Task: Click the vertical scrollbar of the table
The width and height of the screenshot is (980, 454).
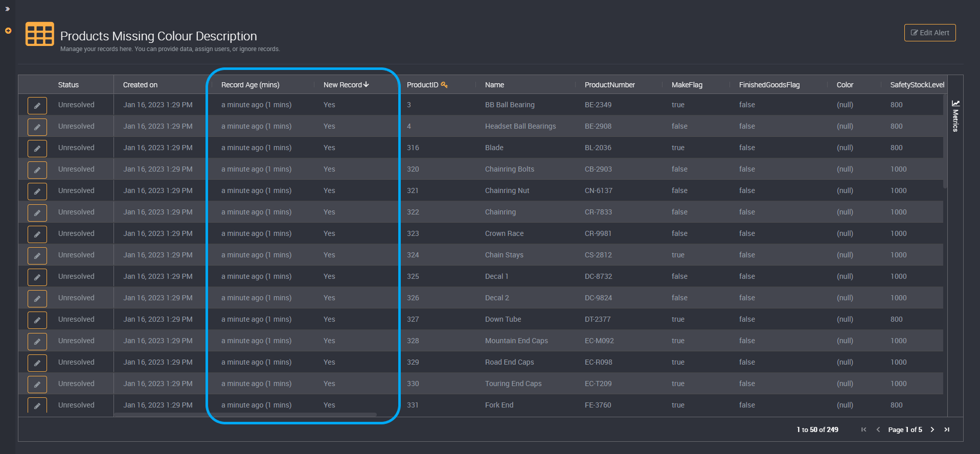Action: tap(945, 141)
